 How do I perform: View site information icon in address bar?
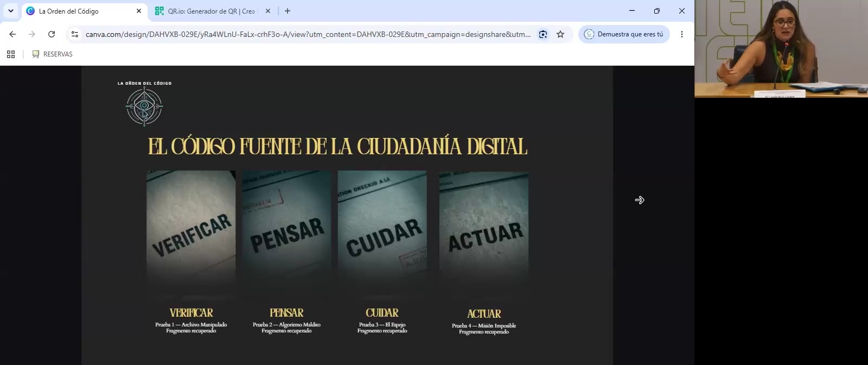click(75, 34)
